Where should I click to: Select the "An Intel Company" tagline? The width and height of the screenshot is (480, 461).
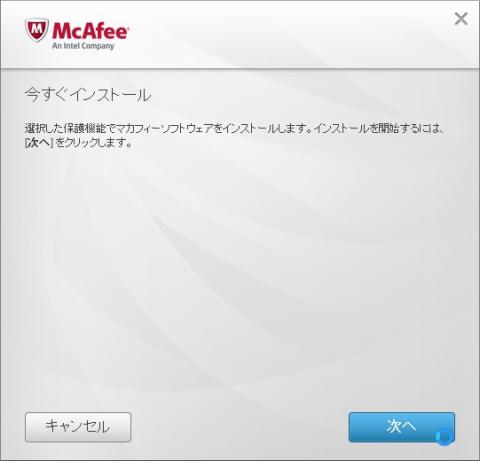[x=83, y=46]
